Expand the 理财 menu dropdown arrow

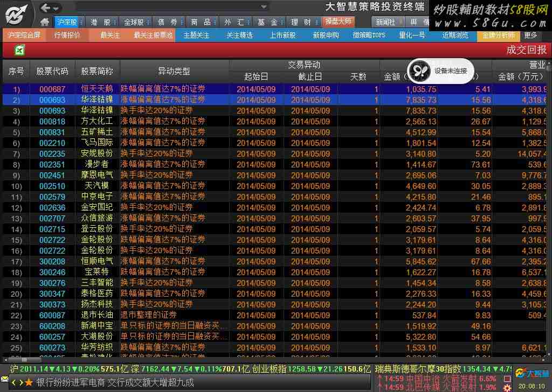[316, 23]
